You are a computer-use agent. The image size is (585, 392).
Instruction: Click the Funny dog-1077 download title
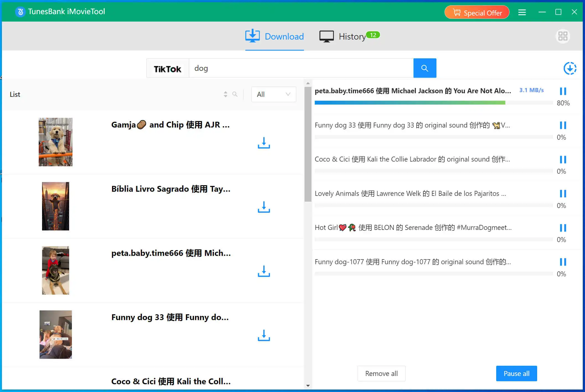coord(413,262)
